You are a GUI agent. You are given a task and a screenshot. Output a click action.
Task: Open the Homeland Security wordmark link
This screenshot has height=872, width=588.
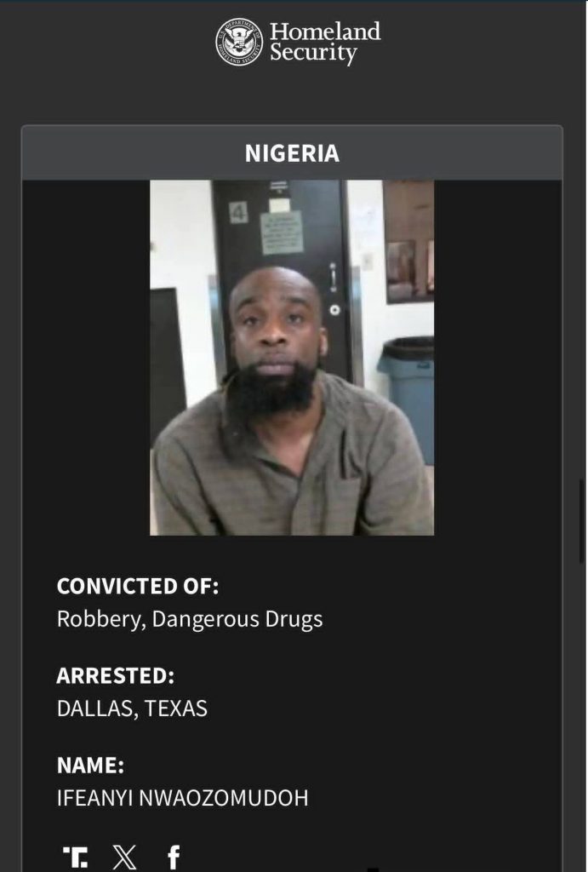(x=325, y=43)
